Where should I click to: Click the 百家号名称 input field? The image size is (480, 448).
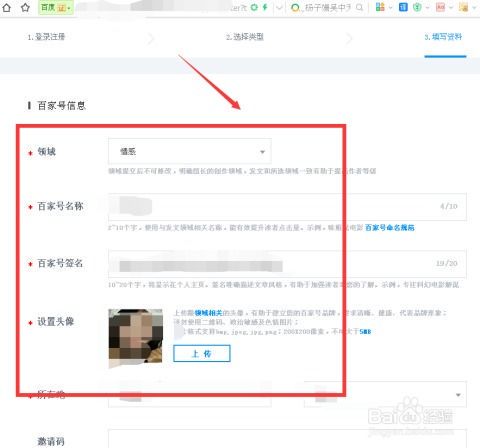pos(287,207)
